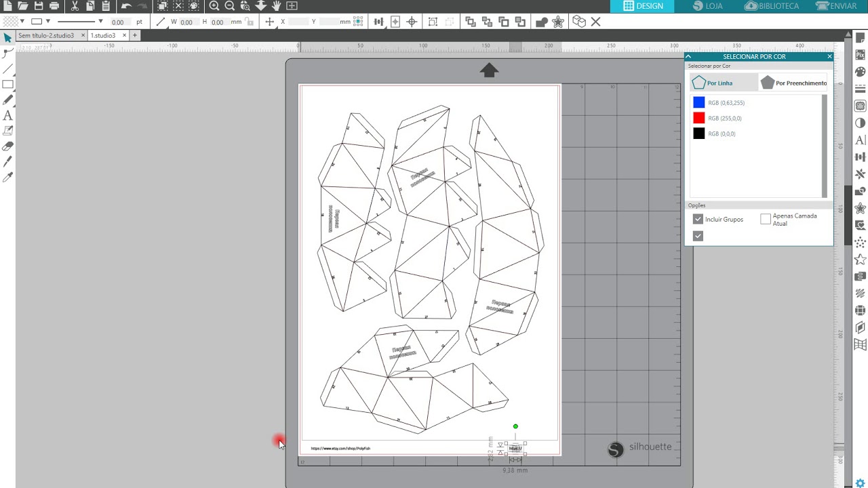Select the Line drawing tool
This screenshot has height=488, width=868.
coord(7,68)
